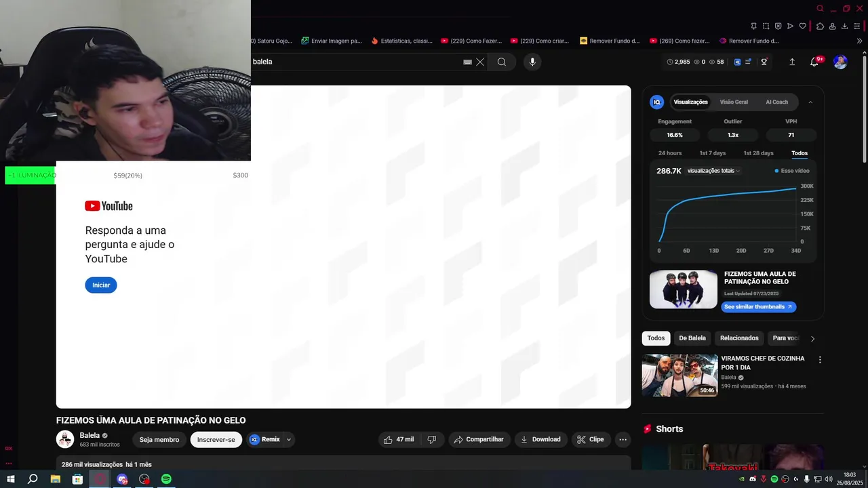Select the 'Todos' related-videos chip
Viewport: 868px width, 488px height.
point(656,338)
